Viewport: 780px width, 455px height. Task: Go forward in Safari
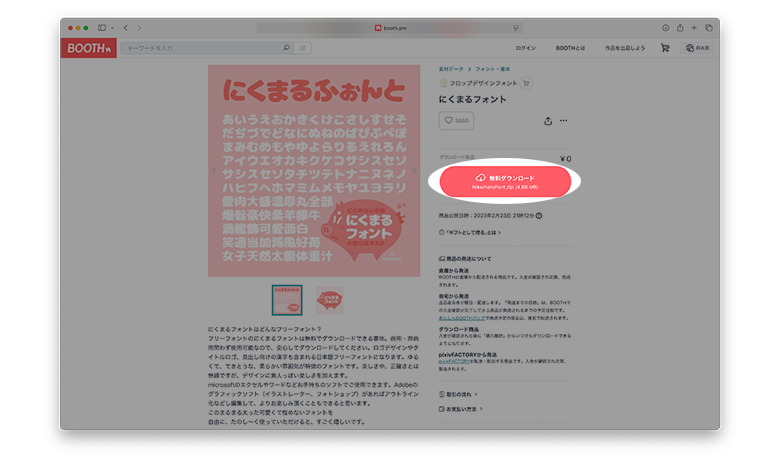[139, 28]
